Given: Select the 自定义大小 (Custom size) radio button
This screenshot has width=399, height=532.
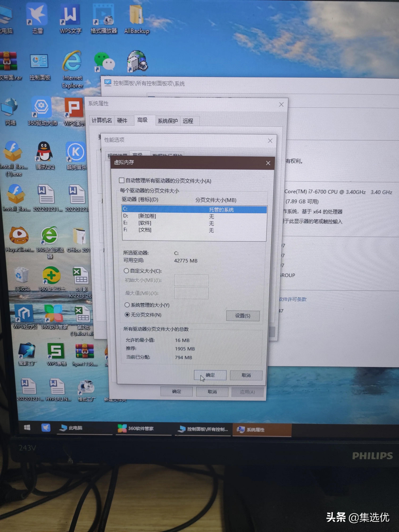Looking at the screenshot, I should 127,271.
